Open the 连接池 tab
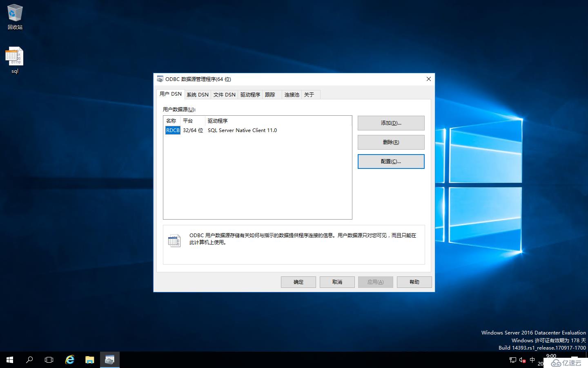 pyautogui.click(x=292, y=95)
